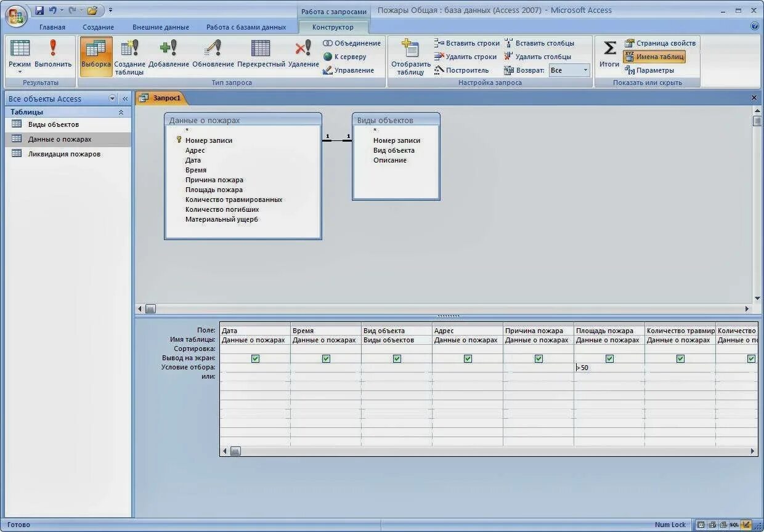The height and width of the screenshot is (532, 764).
Task: Click the grid horizontal scrollbar right arrow
Action: point(753,451)
